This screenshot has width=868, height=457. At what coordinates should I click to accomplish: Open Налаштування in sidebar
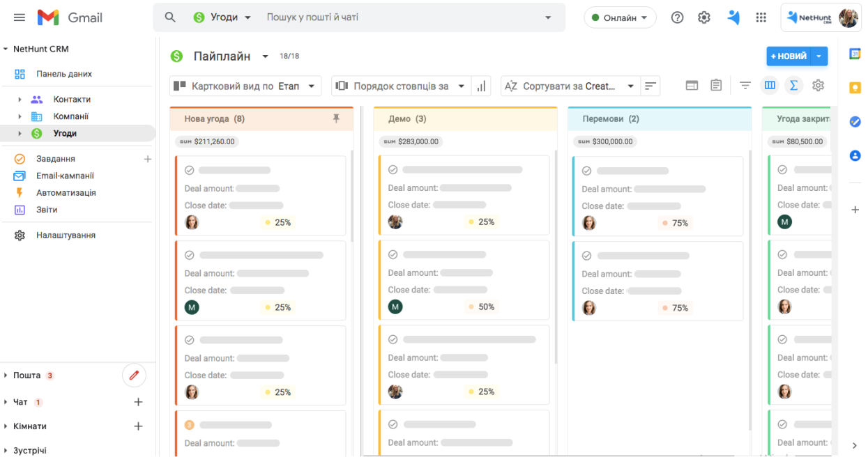[x=66, y=235]
